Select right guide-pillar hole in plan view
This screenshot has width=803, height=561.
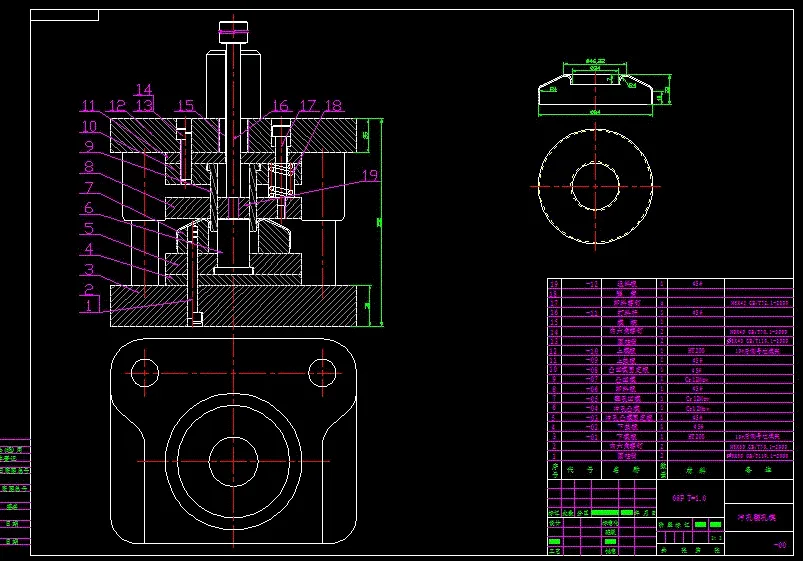pos(323,373)
